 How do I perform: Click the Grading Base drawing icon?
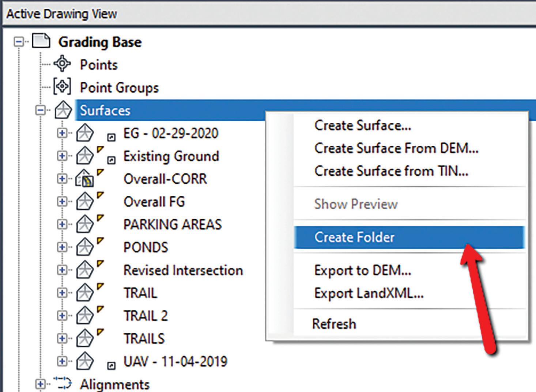pyautogui.click(x=41, y=41)
